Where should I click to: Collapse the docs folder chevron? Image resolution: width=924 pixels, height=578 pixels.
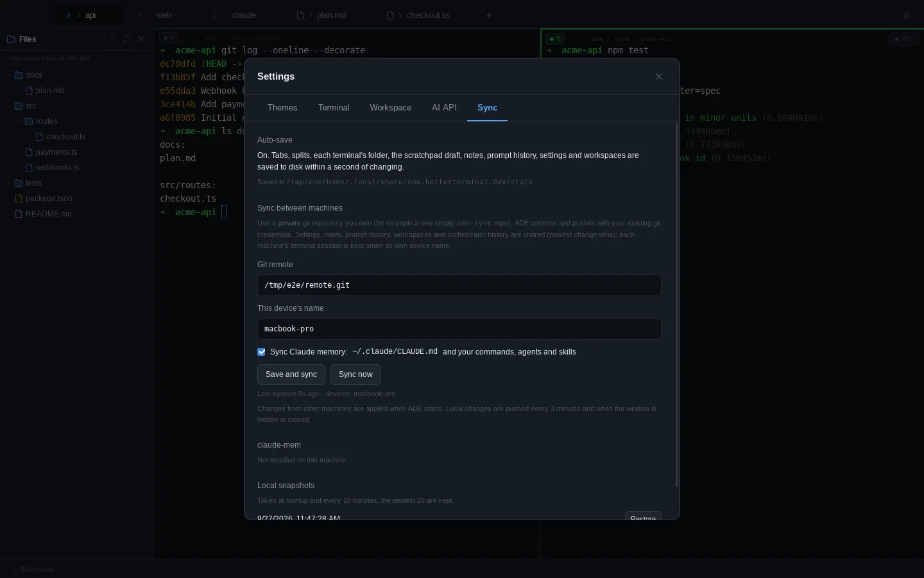click(8, 75)
